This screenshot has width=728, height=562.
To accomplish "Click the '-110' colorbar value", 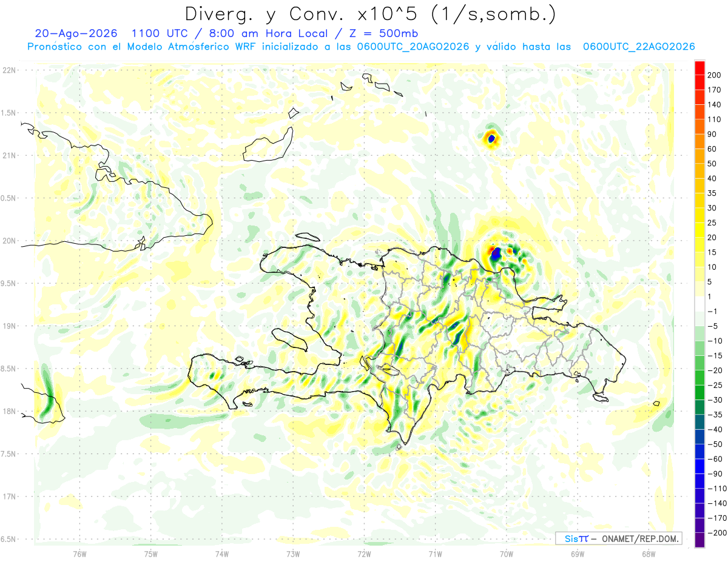I will 716,489.
